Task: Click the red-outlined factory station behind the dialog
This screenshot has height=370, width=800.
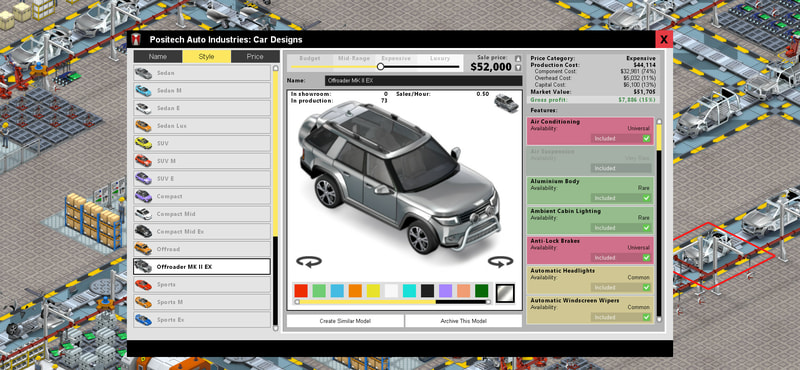Action: (x=724, y=255)
